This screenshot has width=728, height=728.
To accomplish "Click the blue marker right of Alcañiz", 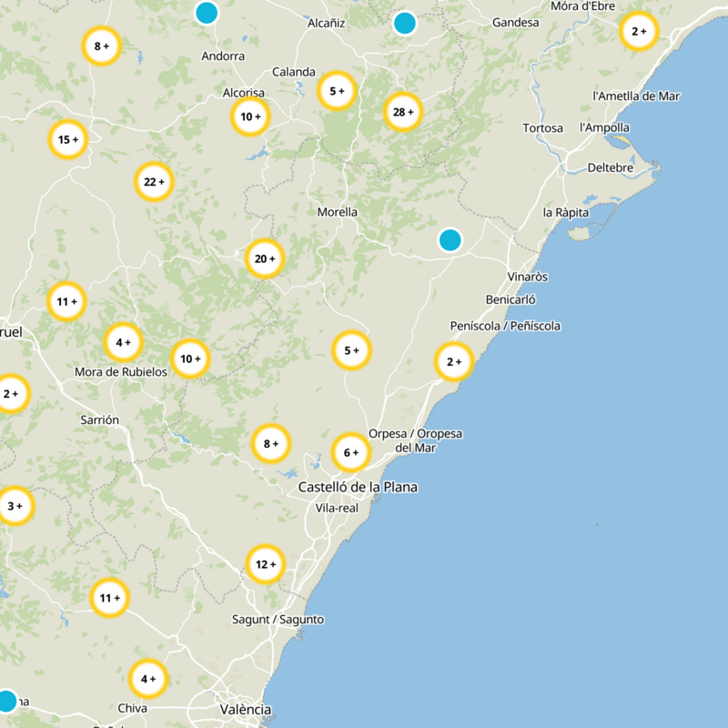I will point(405,23).
